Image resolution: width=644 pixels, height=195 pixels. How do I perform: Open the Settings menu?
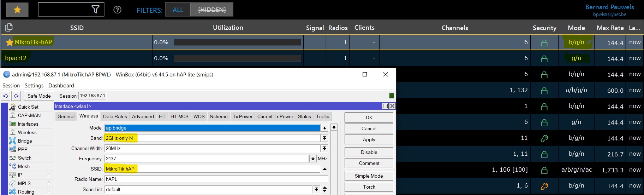point(34,86)
